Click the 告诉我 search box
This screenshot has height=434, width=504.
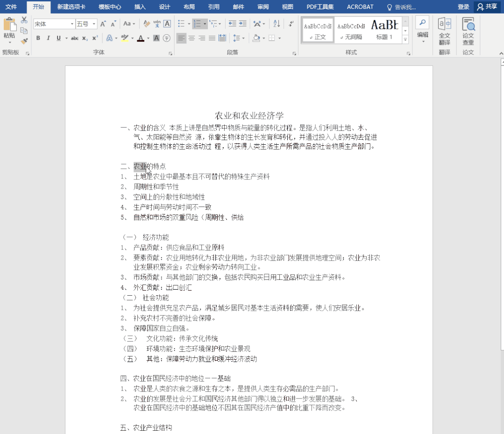coord(401,7)
